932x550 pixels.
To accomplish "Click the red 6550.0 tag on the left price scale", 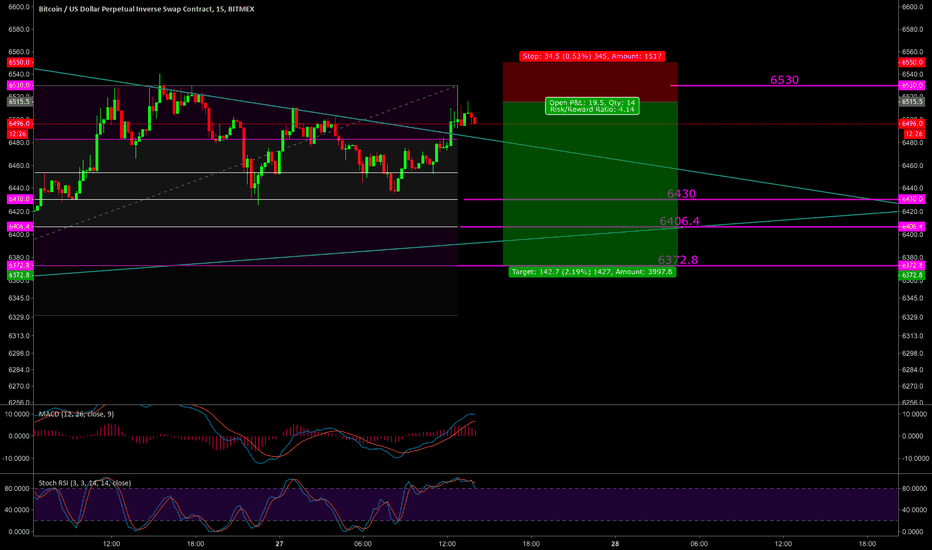I will [20, 62].
